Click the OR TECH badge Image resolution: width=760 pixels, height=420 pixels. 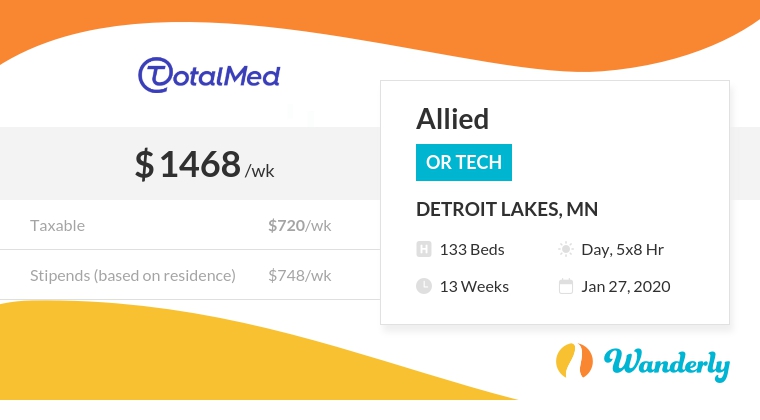tap(464, 163)
